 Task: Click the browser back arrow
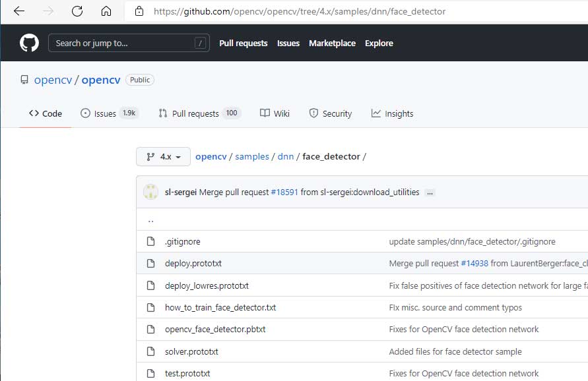click(19, 11)
